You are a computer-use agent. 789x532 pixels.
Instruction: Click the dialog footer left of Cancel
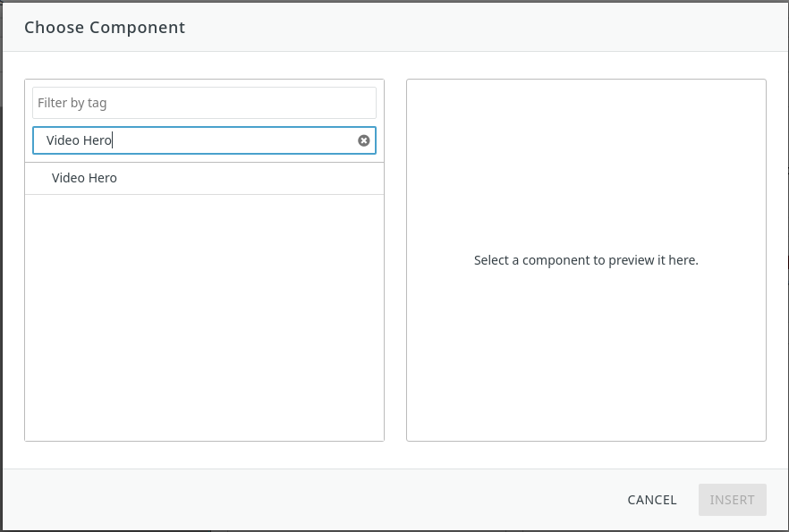click(313, 500)
